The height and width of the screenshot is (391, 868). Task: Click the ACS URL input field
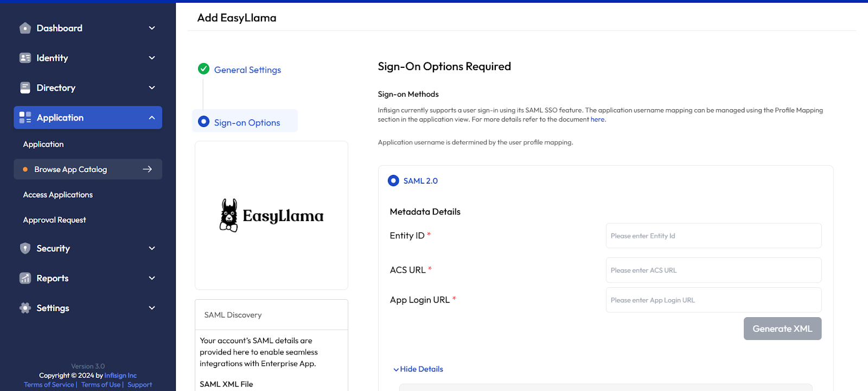713,270
